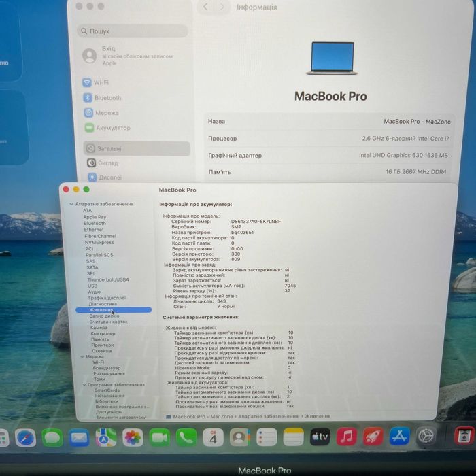Select Принтери in hardware tree

click(103, 345)
